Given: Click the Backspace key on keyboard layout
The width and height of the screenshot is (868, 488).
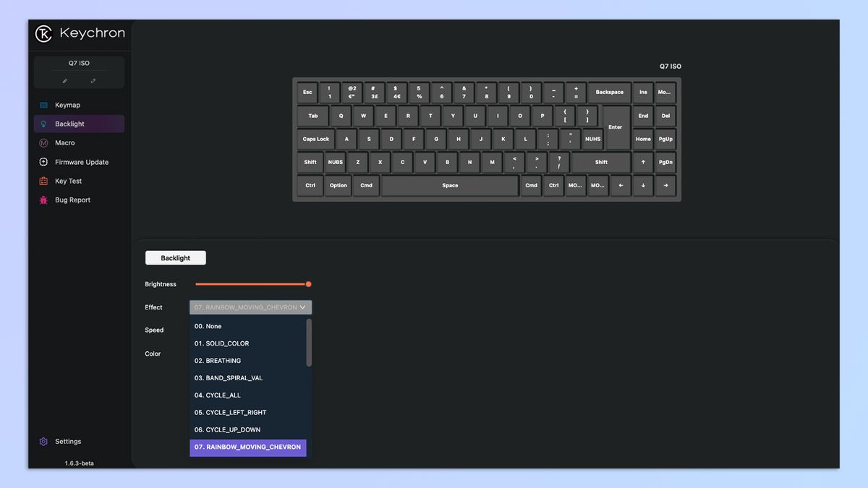Looking at the screenshot, I should tap(609, 93).
